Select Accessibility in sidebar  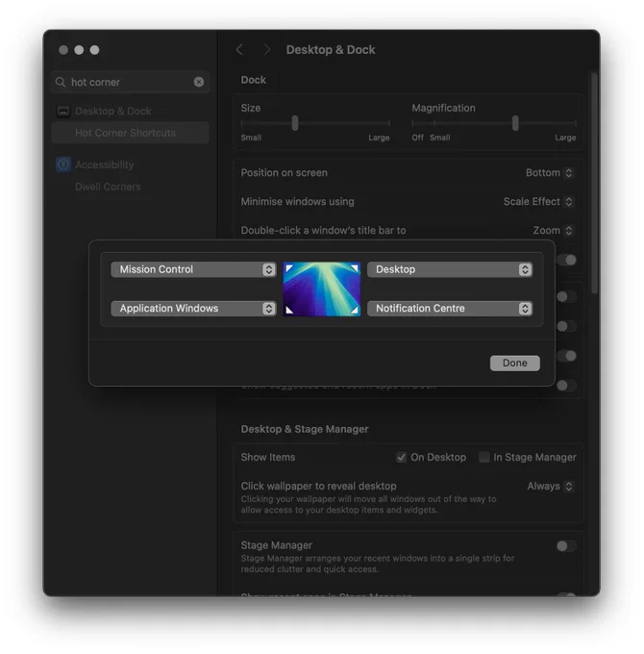coord(104,164)
